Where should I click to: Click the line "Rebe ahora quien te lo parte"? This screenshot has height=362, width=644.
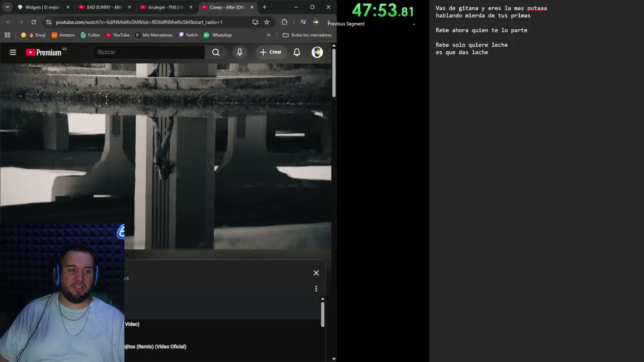pyautogui.click(x=481, y=30)
